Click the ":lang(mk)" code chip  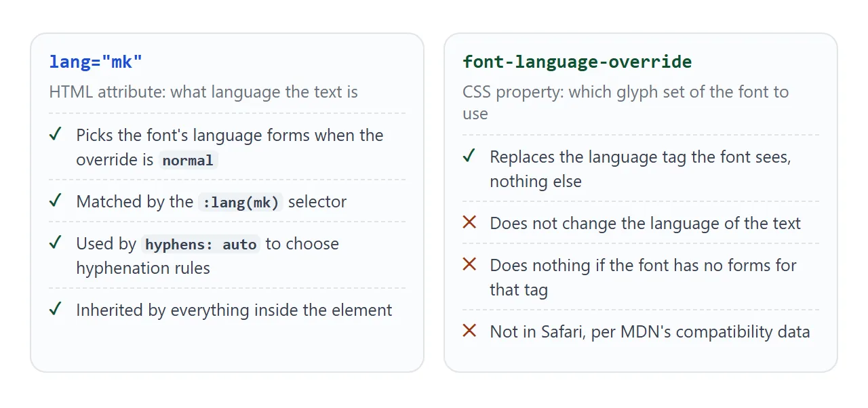tap(241, 203)
